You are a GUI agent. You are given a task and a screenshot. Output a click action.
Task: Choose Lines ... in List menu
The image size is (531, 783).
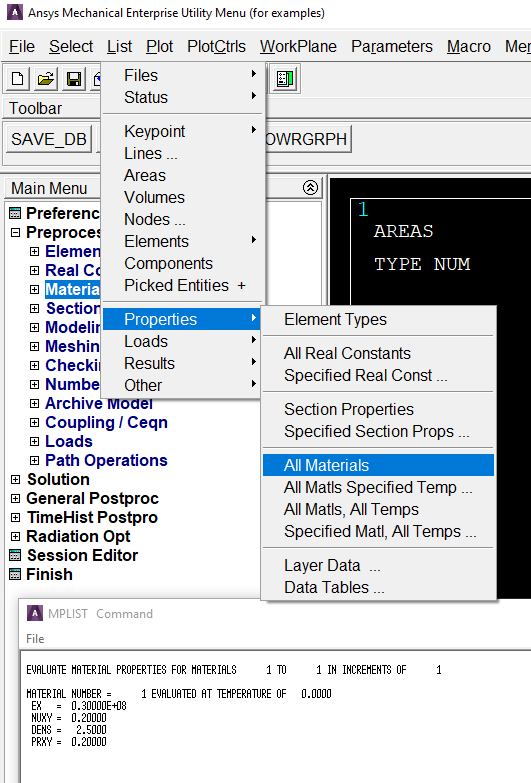click(183, 153)
